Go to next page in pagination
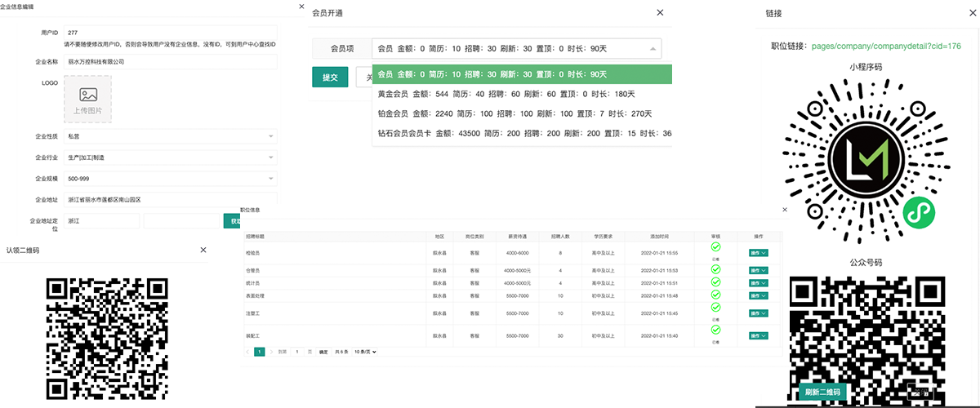Screen dimensions: 980x408 (x=271, y=352)
